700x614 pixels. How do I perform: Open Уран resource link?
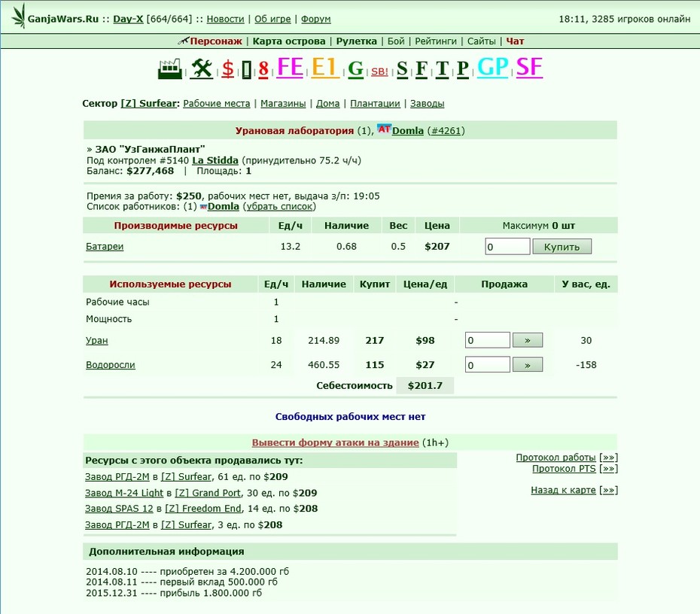pyautogui.click(x=97, y=340)
